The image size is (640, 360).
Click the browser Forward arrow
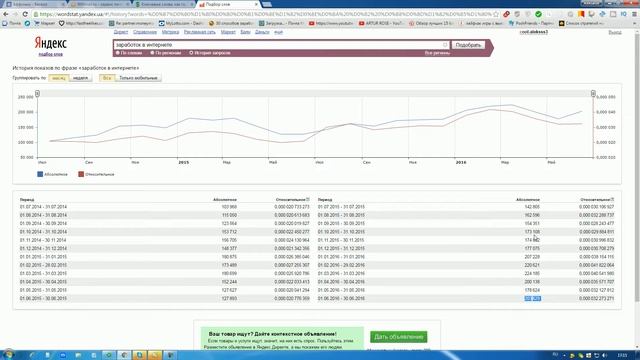(15, 14)
